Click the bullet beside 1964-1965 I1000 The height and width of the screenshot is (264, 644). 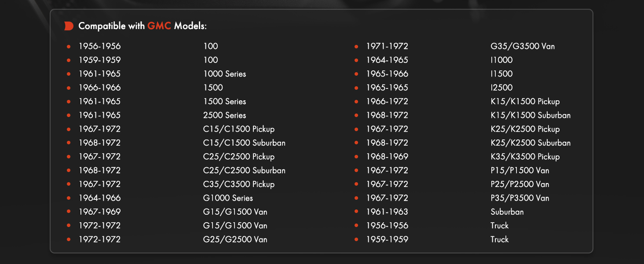pos(356,60)
